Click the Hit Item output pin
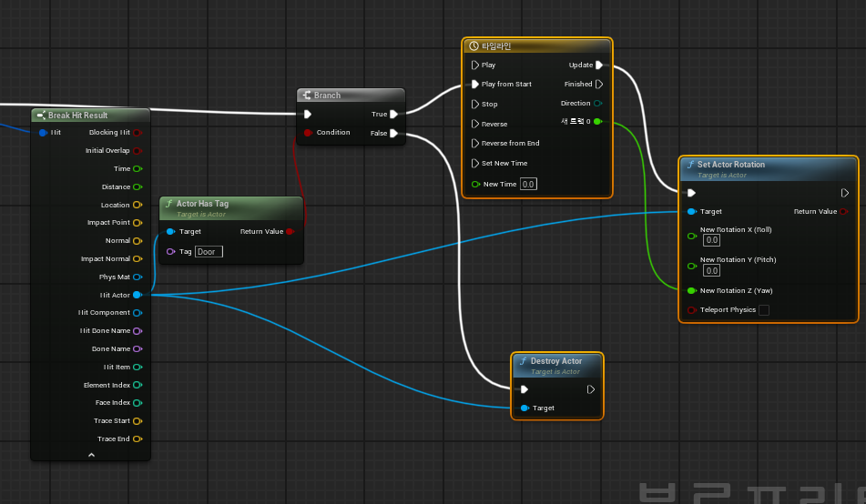Screen dimensions: 866x504 tap(138, 368)
